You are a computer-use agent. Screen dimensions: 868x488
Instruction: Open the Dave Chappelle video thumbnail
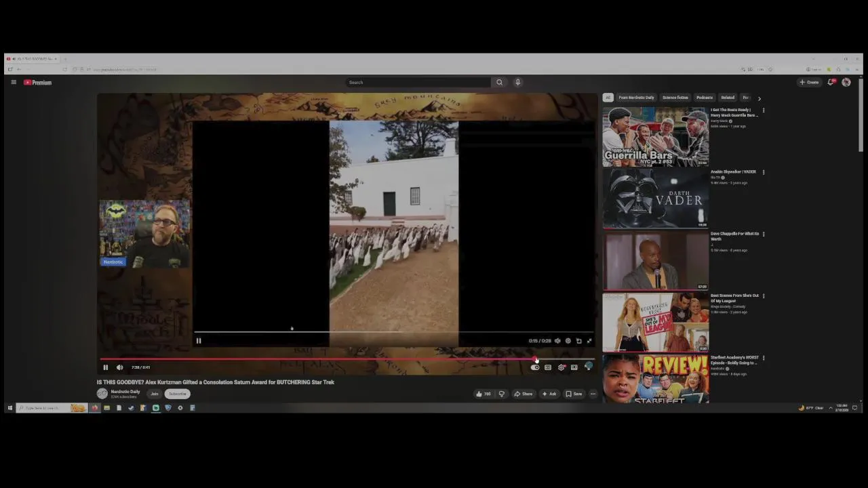click(656, 260)
